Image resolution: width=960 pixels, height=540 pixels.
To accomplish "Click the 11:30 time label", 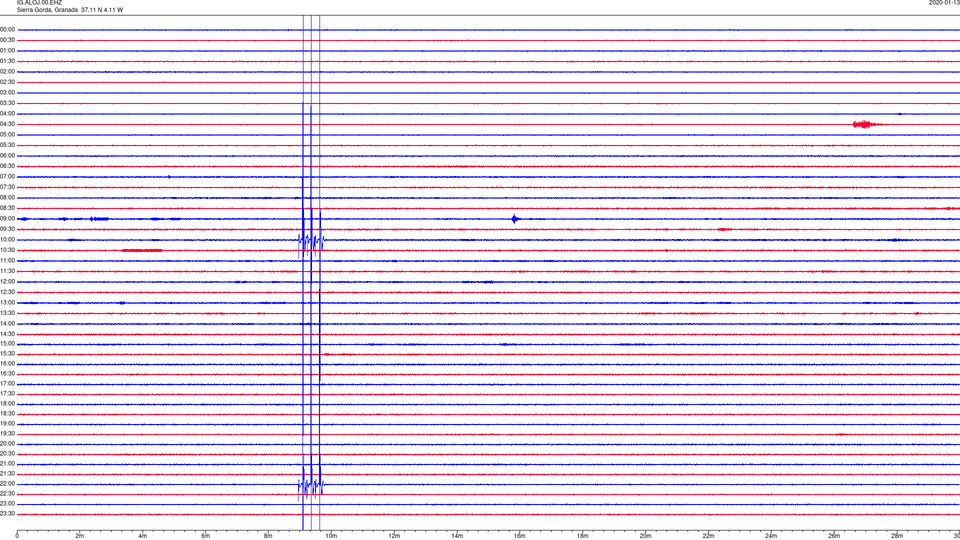I will [7, 271].
